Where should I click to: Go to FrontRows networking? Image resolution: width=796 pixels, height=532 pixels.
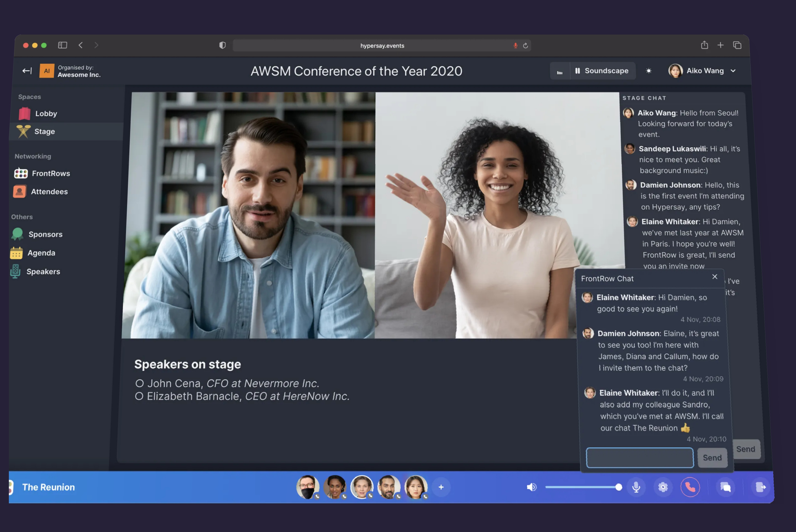pos(42,173)
